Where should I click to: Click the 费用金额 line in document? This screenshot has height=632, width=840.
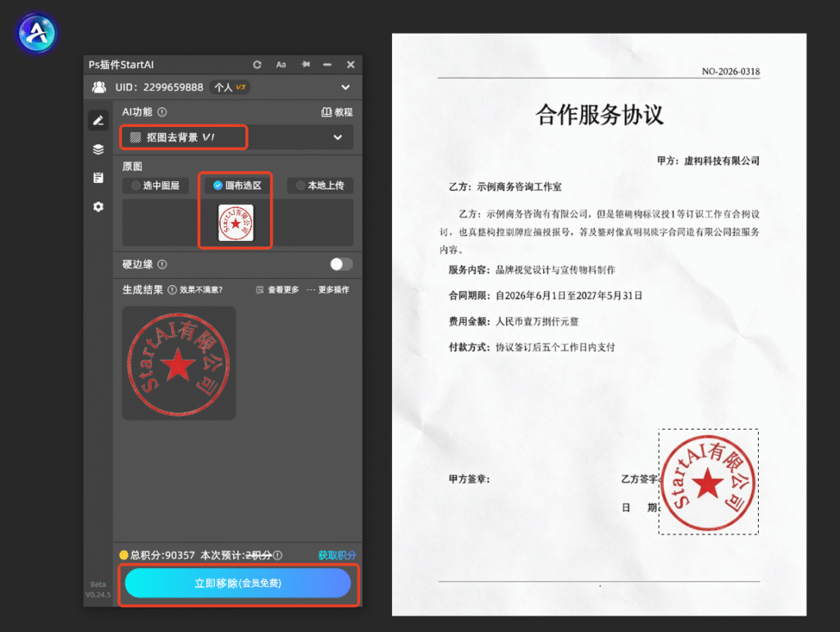[x=514, y=321]
